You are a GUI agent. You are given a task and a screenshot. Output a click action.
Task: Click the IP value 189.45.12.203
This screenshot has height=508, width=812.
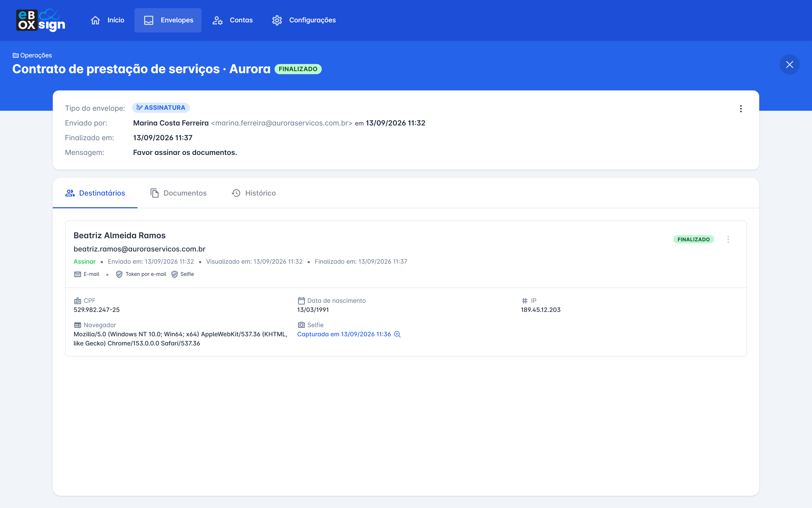(540, 310)
